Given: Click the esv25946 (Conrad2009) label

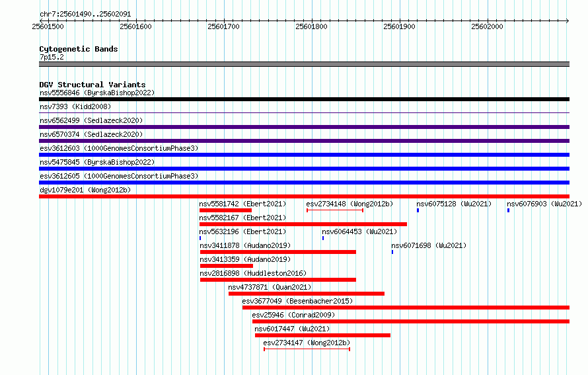Looking at the screenshot, I should (293, 315).
